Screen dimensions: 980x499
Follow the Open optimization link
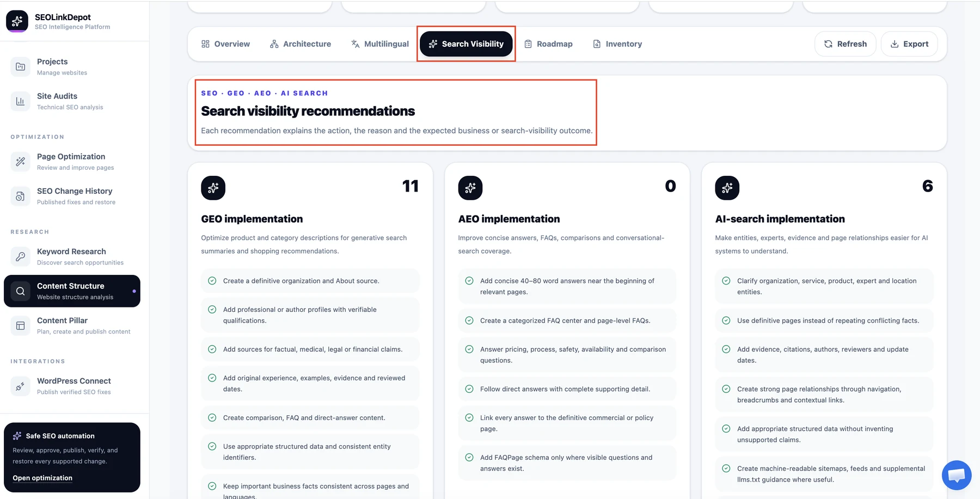[42, 478]
